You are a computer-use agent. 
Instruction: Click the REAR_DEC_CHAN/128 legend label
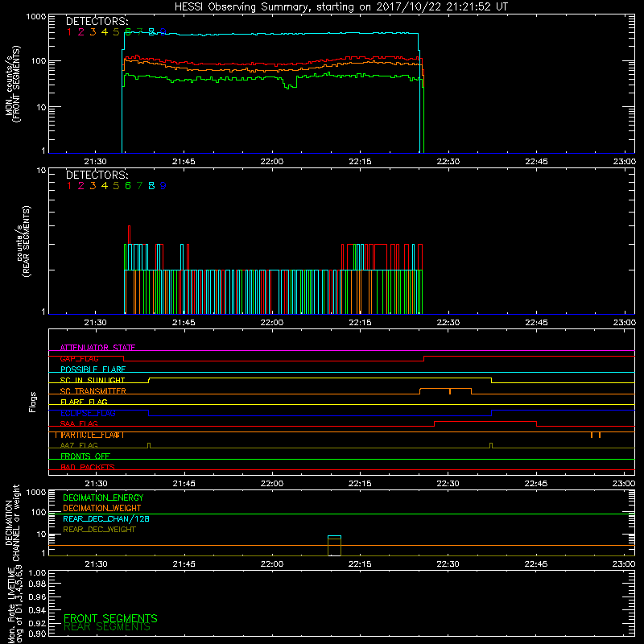106,518
